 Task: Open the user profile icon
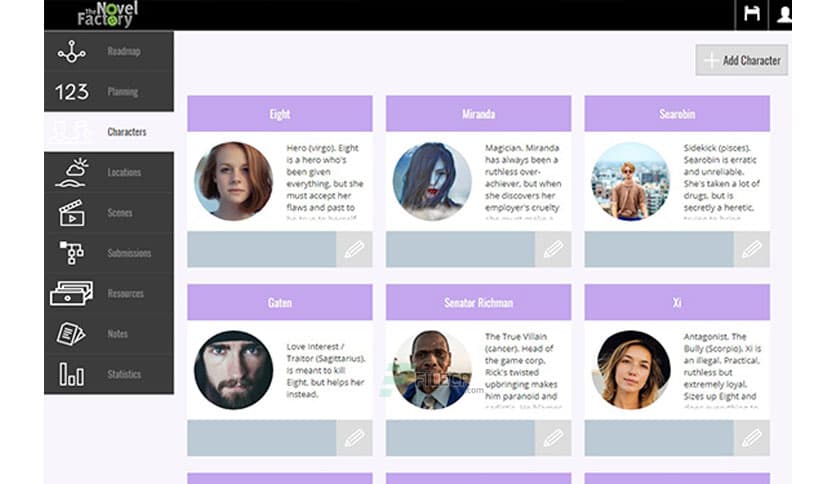782,14
